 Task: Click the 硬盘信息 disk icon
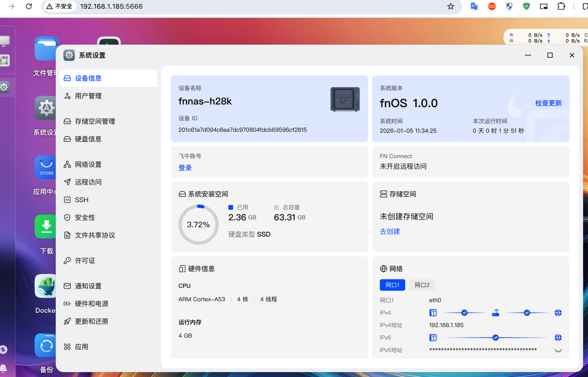tap(67, 139)
